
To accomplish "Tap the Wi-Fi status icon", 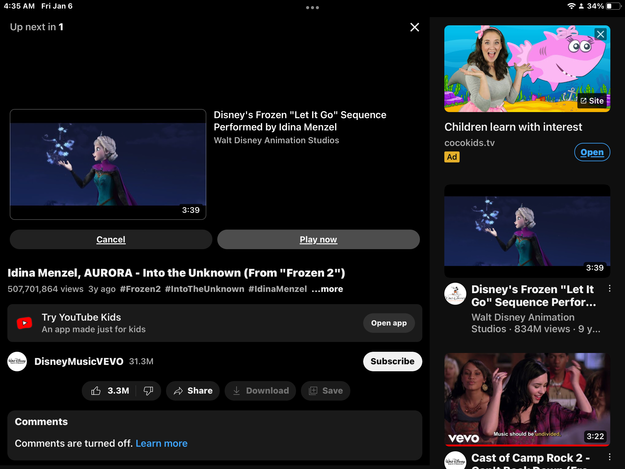I will pyautogui.click(x=571, y=6).
